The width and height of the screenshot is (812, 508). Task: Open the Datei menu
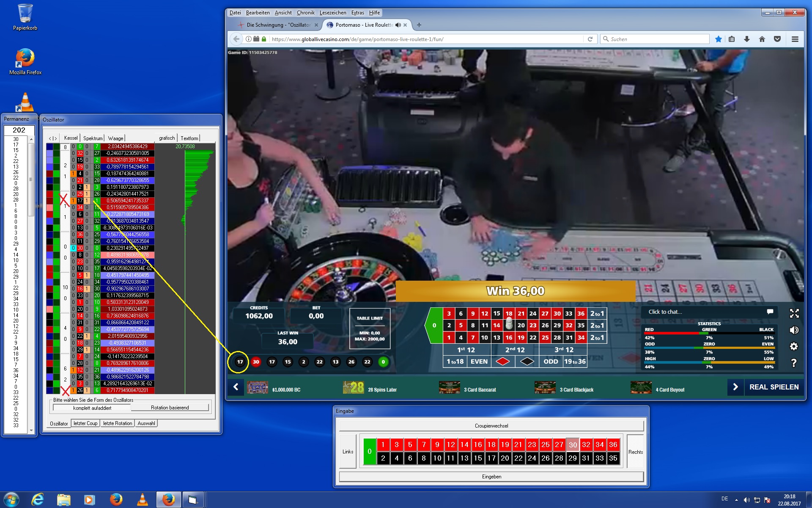click(235, 13)
